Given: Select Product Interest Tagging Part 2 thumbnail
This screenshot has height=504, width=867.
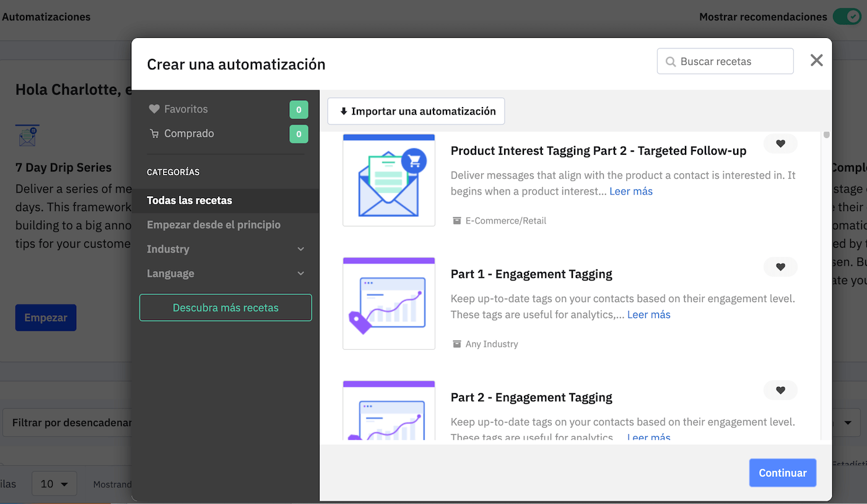Looking at the screenshot, I should tap(389, 180).
